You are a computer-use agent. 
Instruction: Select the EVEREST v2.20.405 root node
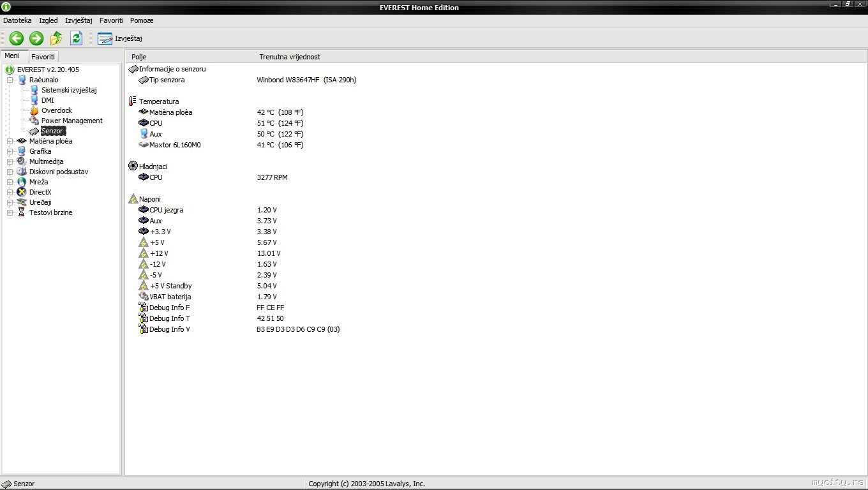[48, 70]
